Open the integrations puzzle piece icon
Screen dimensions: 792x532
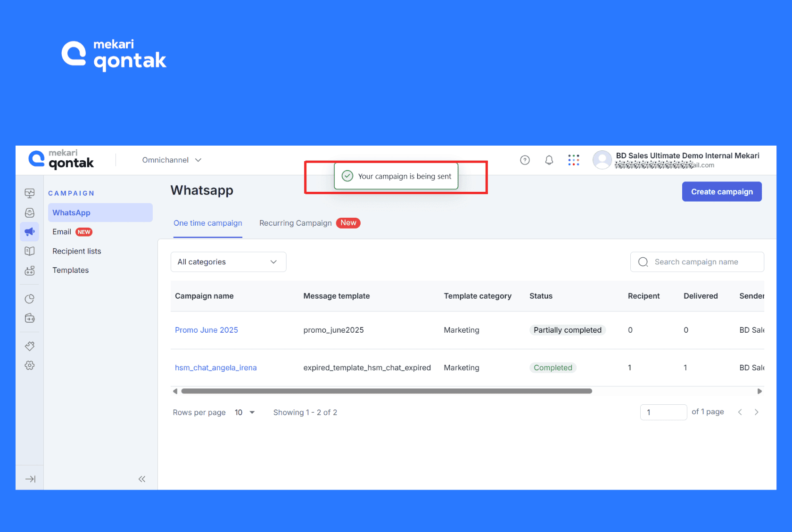coord(30,346)
